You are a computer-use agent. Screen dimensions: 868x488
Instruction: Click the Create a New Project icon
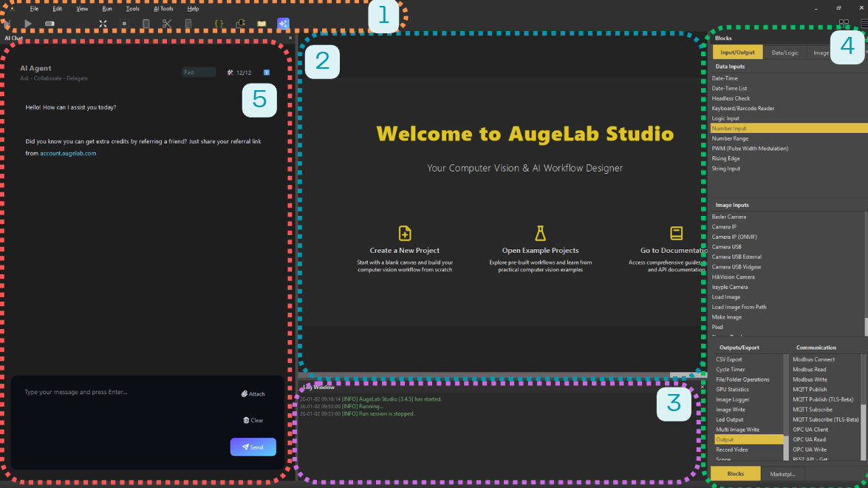[405, 233]
